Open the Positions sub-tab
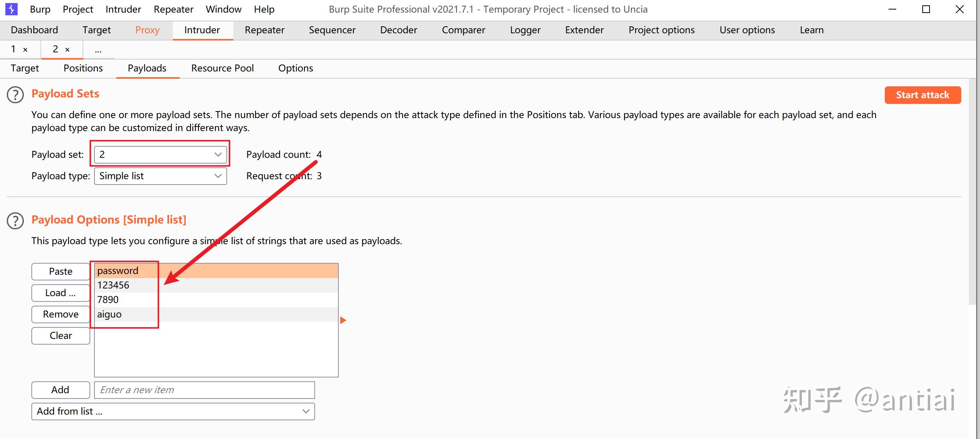The image size is (980, 439). 83,68
